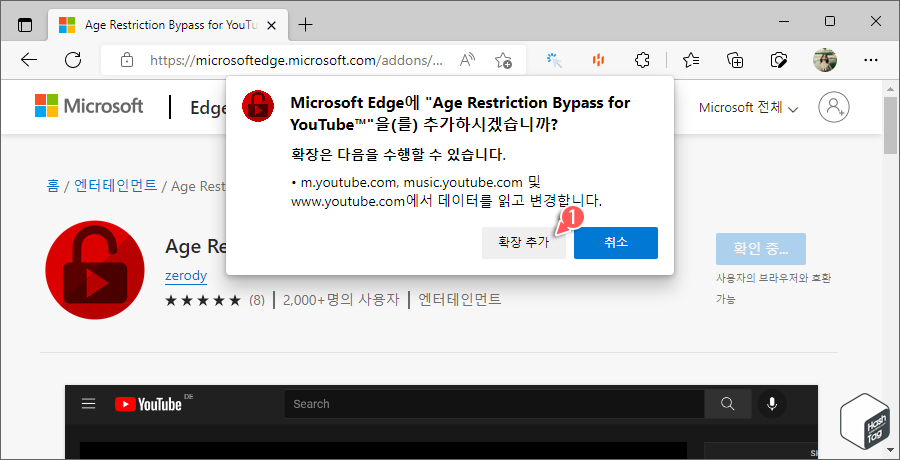Go back with the back arrow
Screen dimensions: 900x460
pos(29,60)
